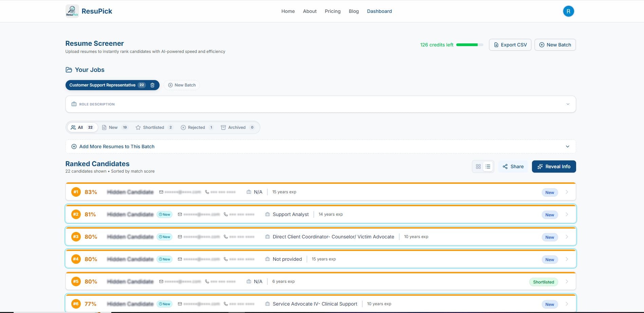The image size is (644, 313).
Task: Click the credits remaining progress bar
Action: (x=470, y=45)
